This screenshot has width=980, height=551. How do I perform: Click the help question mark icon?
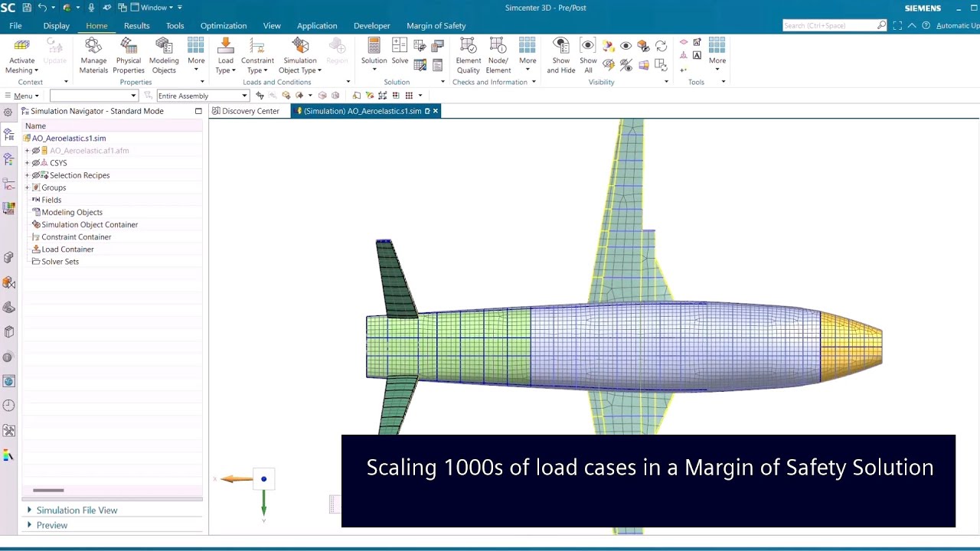pyautogui.click(x=926, y=25)
